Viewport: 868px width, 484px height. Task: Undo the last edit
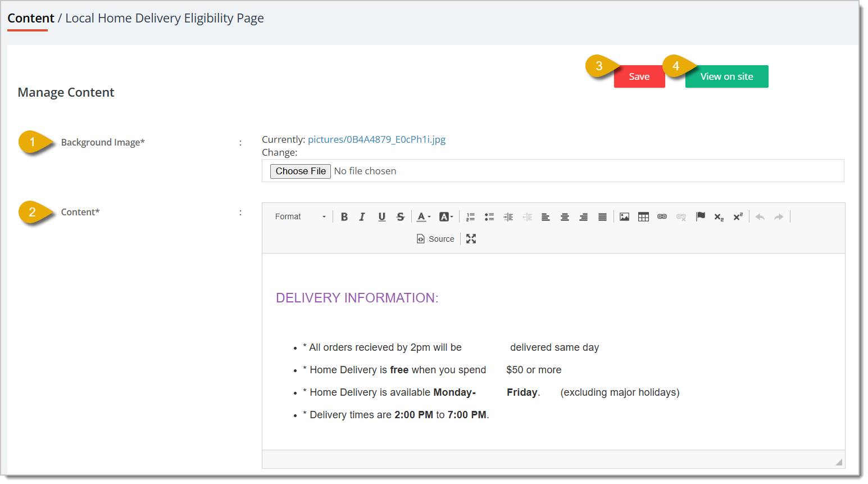coord(760,216)
